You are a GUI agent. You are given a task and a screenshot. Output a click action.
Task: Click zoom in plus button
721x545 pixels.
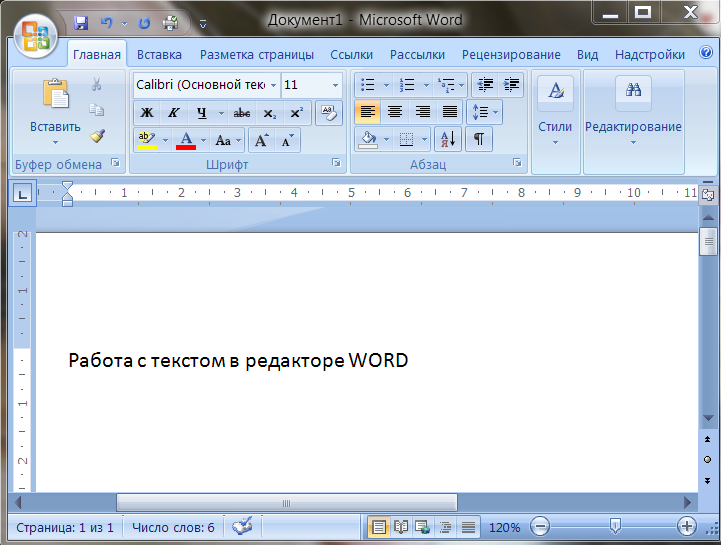pyautogui.click(x=687, y=526)
